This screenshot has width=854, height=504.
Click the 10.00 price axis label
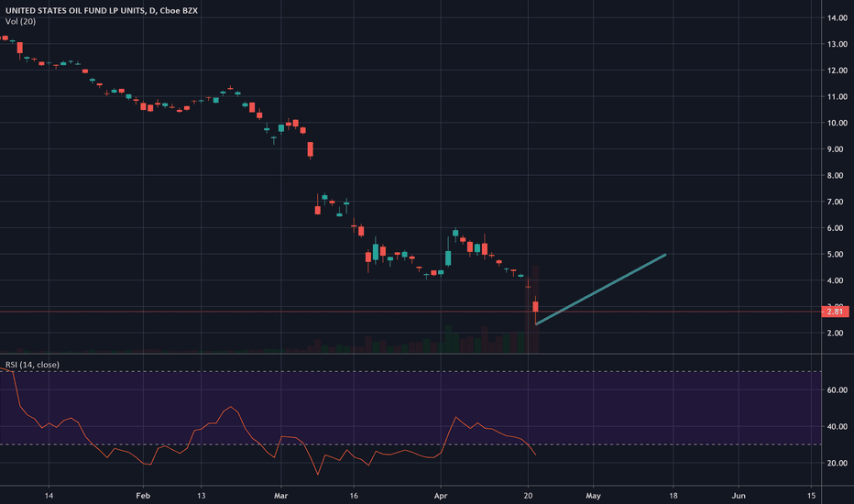tap(838, 123)
